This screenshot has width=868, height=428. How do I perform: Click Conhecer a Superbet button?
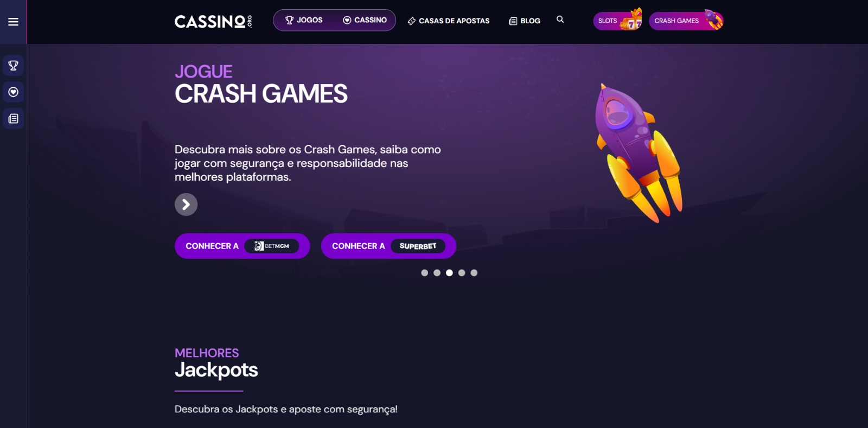pos(388,246)
